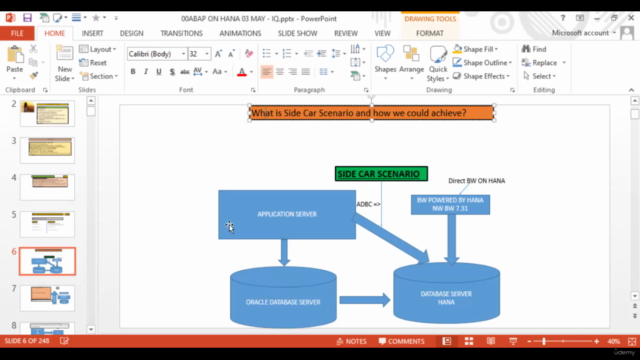
Task: Open the font color dropdown arrow
Action: (251, 72)
